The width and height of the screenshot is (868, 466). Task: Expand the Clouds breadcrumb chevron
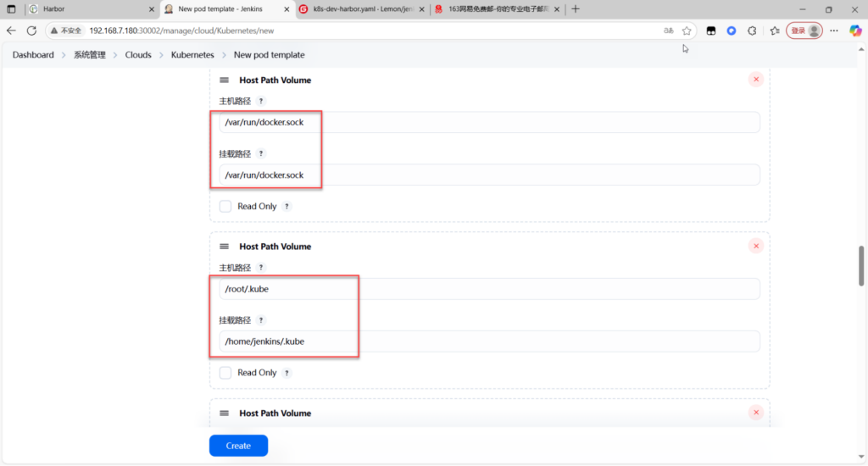[x=161, y=55]
